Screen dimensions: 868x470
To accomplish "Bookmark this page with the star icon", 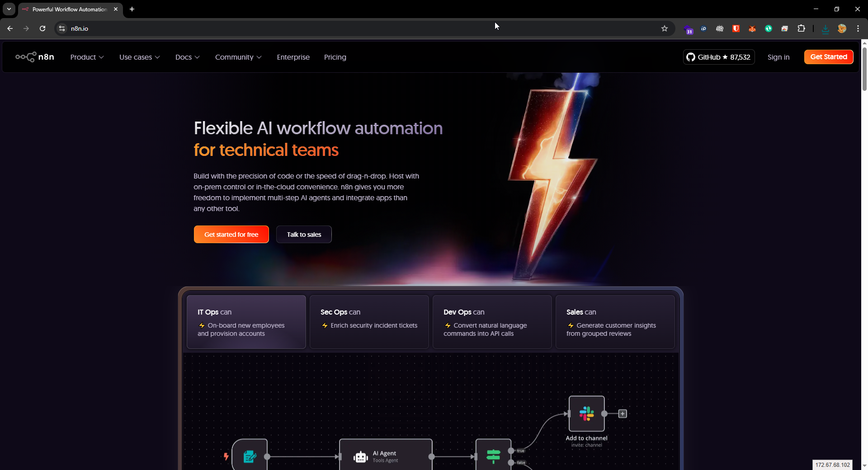I will point(664,28).
